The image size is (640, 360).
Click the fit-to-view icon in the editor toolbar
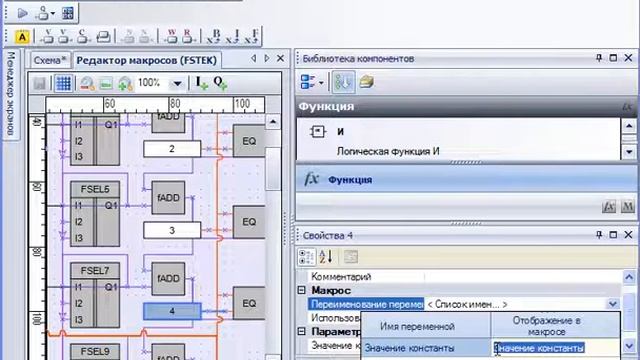tap(106, 84)
